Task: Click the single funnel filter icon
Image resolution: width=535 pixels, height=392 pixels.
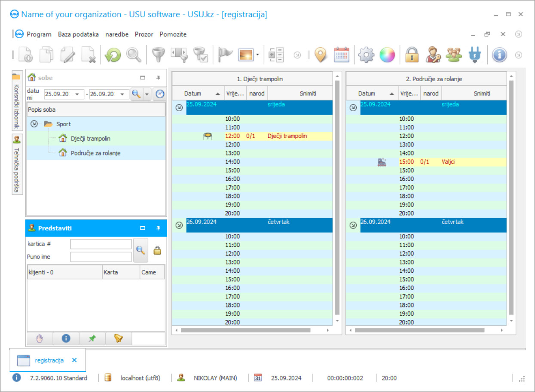Action: pyautogui.click(x=159, y=55)
